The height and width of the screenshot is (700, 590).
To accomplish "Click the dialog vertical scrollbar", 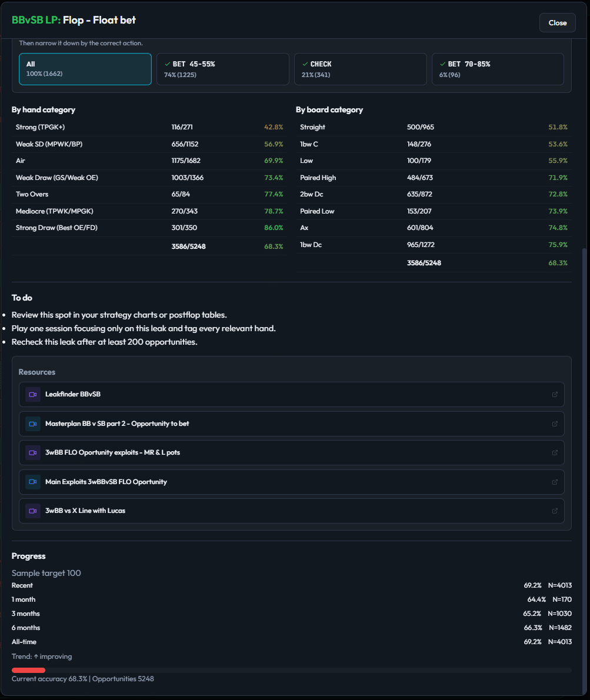I will (584, 471).
